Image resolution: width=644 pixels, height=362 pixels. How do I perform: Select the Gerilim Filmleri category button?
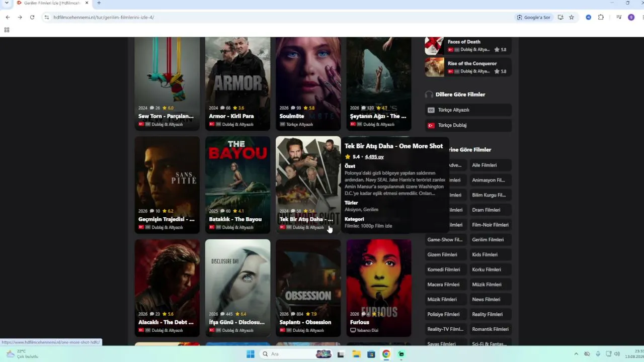(490, 240)
